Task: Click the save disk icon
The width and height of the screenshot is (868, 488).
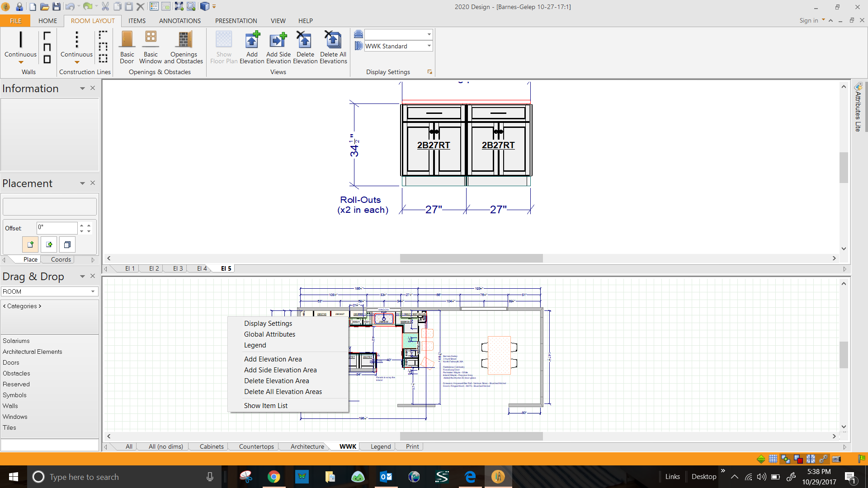Action: tap(57, 7)
